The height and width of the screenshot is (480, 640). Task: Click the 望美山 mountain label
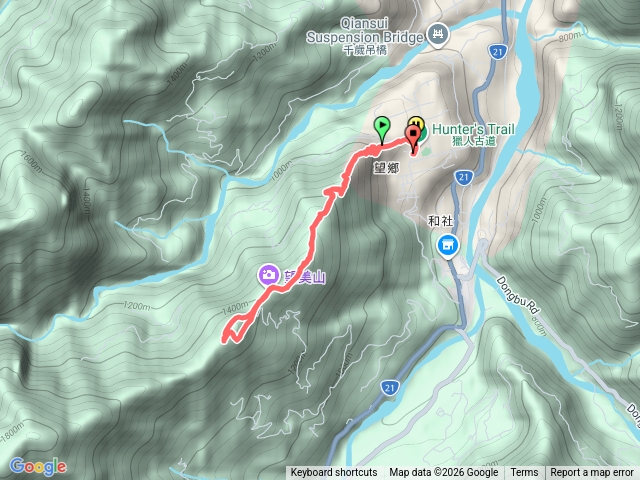point(304,278)
